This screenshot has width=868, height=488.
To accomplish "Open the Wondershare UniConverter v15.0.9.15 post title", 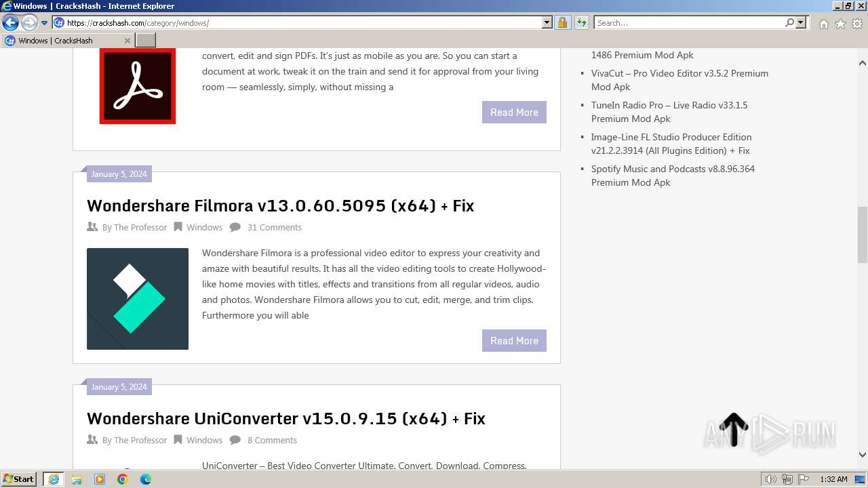I will [286, 418].
